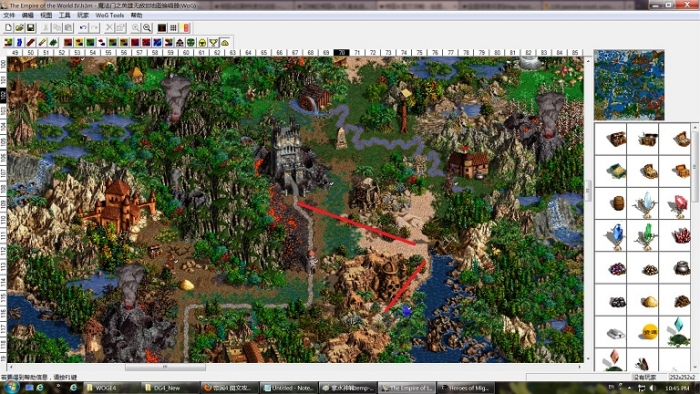Click the zoom out magnifier icon

147,28
